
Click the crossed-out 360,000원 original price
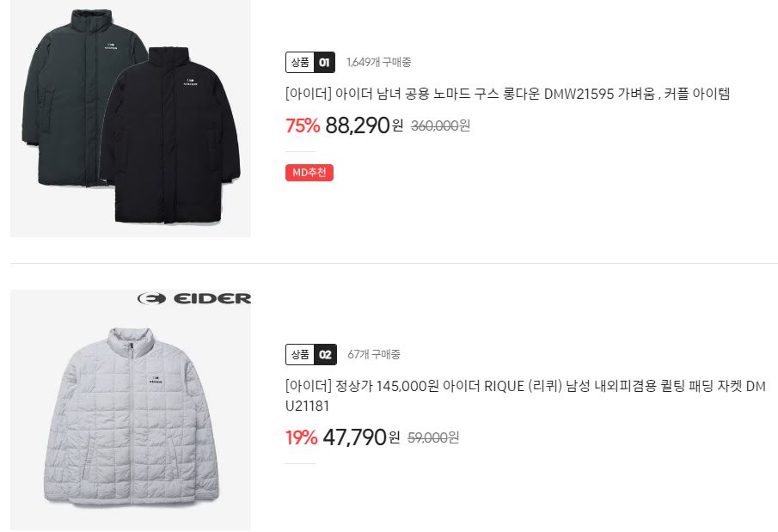(441, 126)
